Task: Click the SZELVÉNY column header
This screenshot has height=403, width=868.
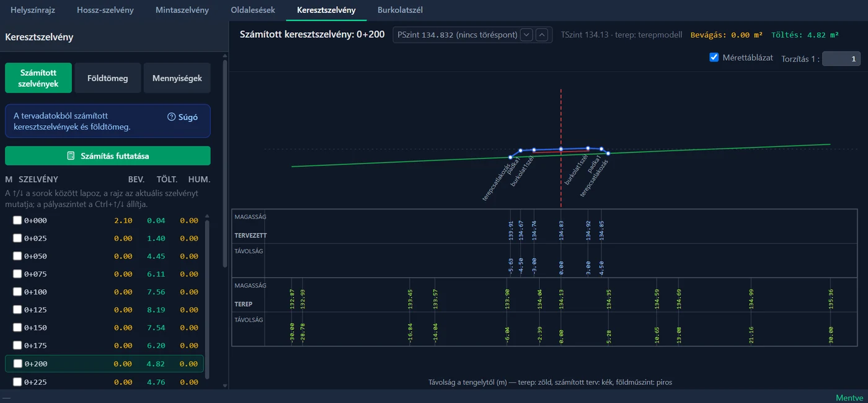Action: (38, 179)
